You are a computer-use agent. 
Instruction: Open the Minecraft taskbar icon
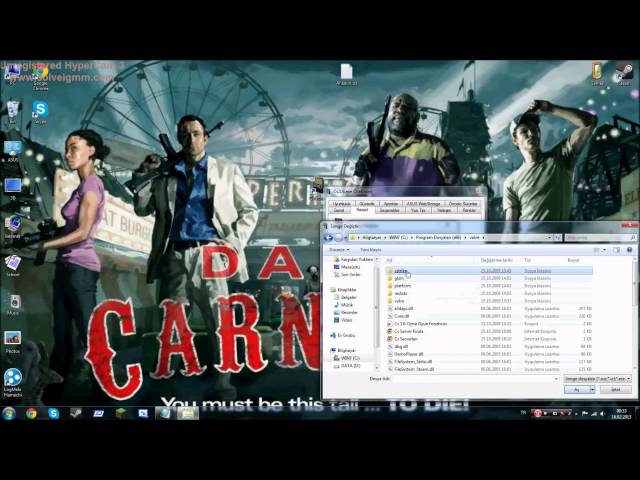120,413
